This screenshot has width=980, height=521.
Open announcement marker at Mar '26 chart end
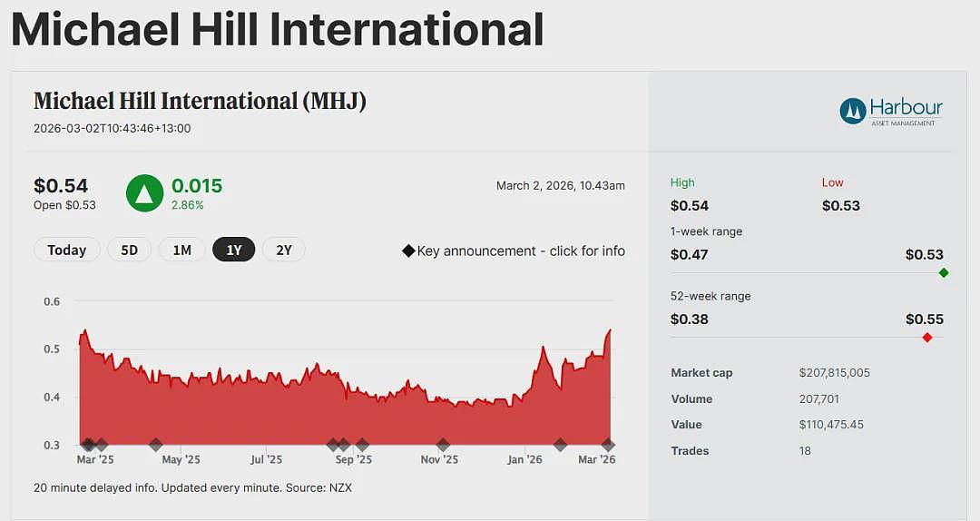click(609, 446)
